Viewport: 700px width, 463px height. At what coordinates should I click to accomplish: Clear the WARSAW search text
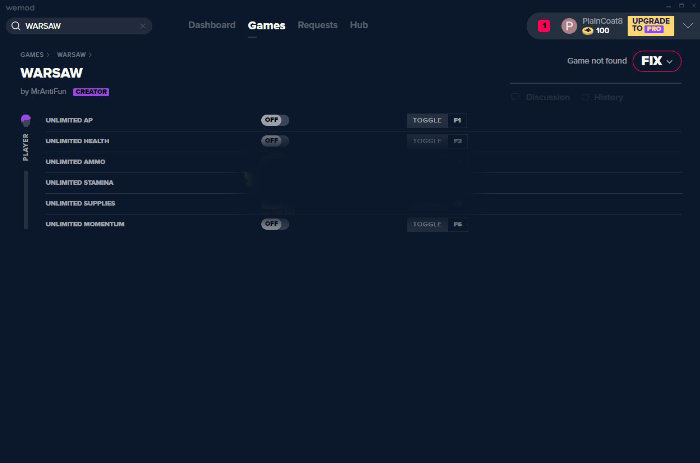click(142, 26)
